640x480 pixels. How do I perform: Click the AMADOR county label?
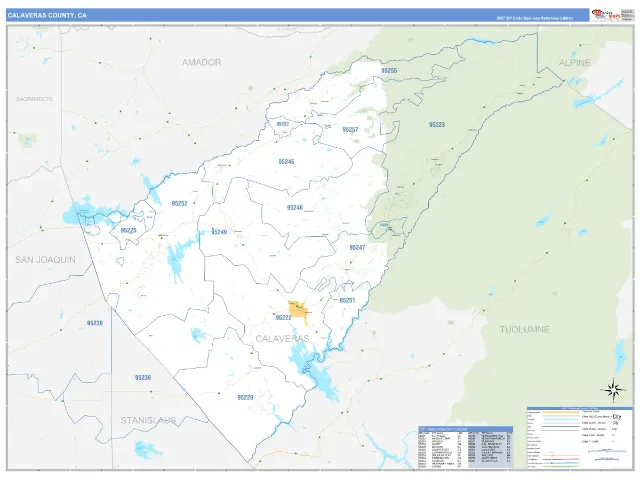tap(201, 62)
